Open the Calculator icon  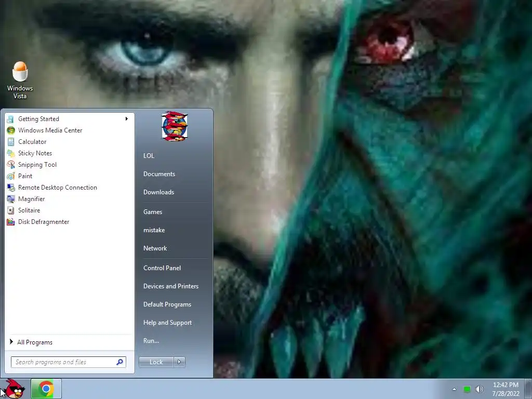10,142
